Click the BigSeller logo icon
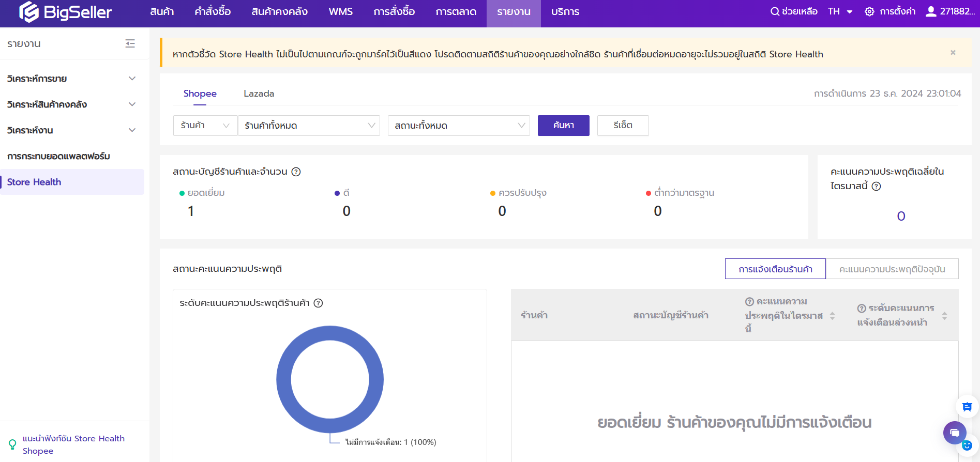Viewport: 980px width, 462px height. click(29, 12)
